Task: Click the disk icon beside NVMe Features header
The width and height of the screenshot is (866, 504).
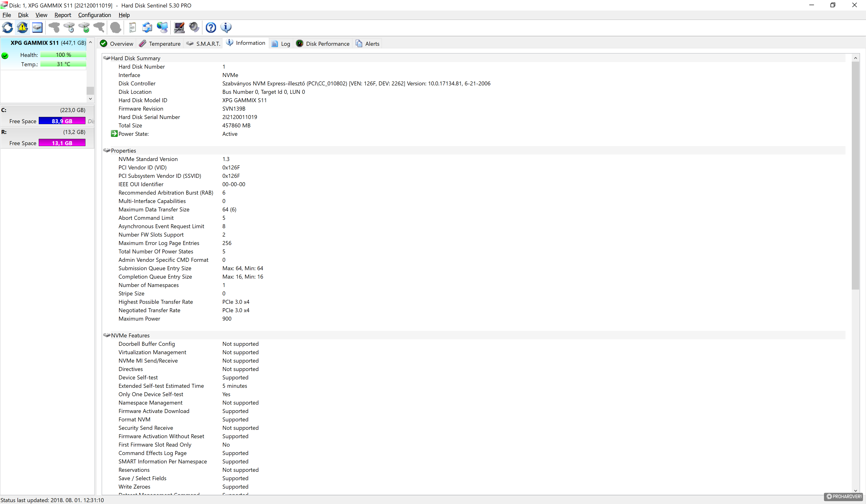Action: pos(107,335)
